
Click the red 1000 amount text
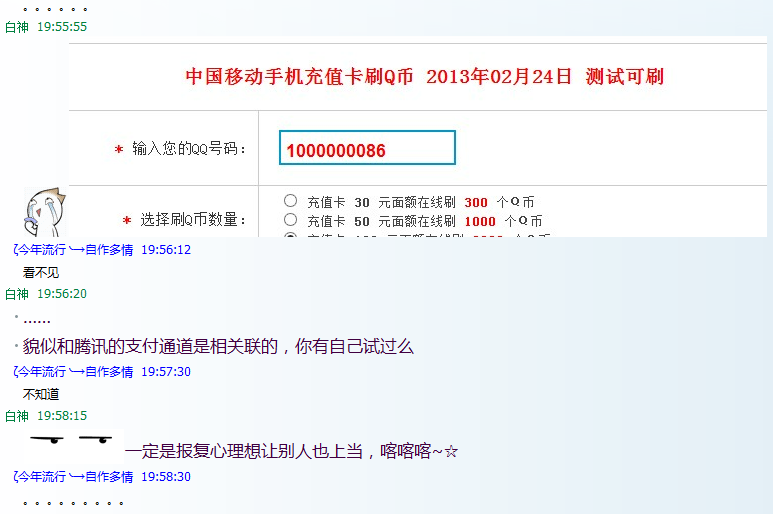pyautogui.click(x=480, y=221)
